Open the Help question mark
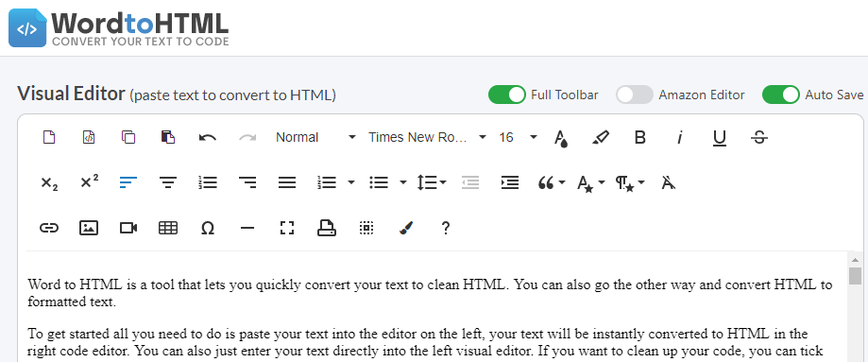868x362 pixels. pos(446,228)
